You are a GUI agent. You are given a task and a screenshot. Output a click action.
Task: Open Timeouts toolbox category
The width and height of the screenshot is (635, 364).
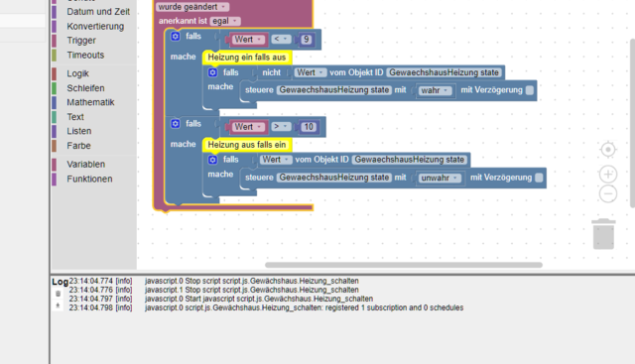pyautogui.click(x=85, y=56)
